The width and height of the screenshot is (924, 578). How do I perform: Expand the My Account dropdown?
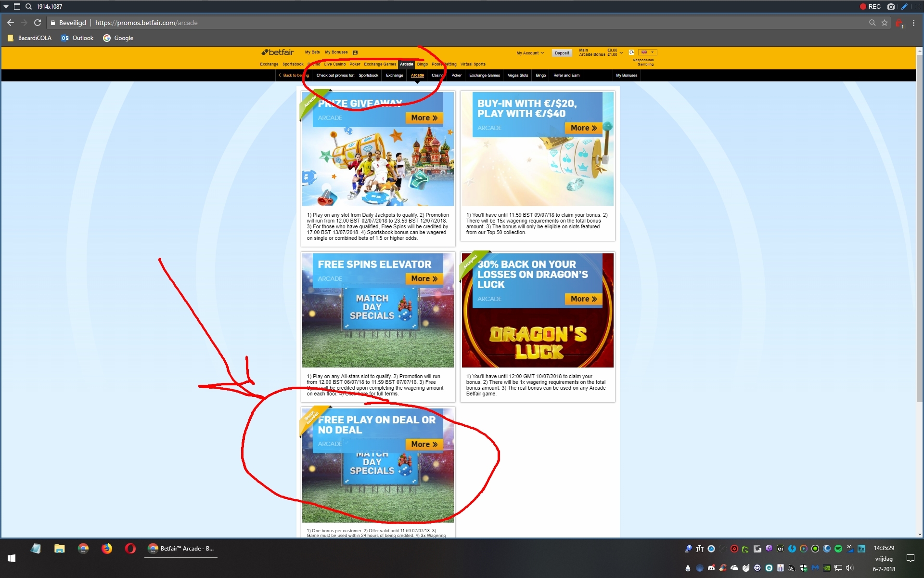click(x=530, y=53)
